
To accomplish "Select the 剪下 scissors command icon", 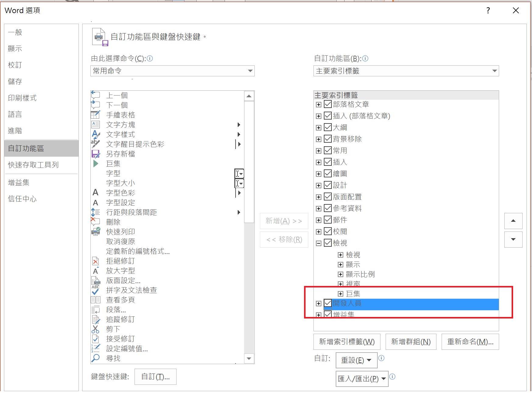I will click(96, 329).
